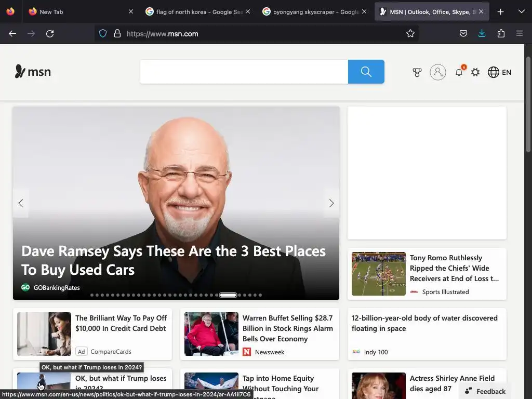Click the Newsweek source logo
This screenshot has width=532, height=399.
247,352
